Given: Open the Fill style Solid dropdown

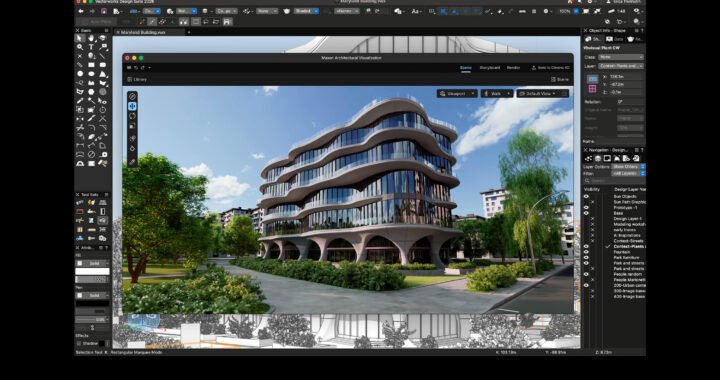Looking at the screenshot, I should coord(92,263).
